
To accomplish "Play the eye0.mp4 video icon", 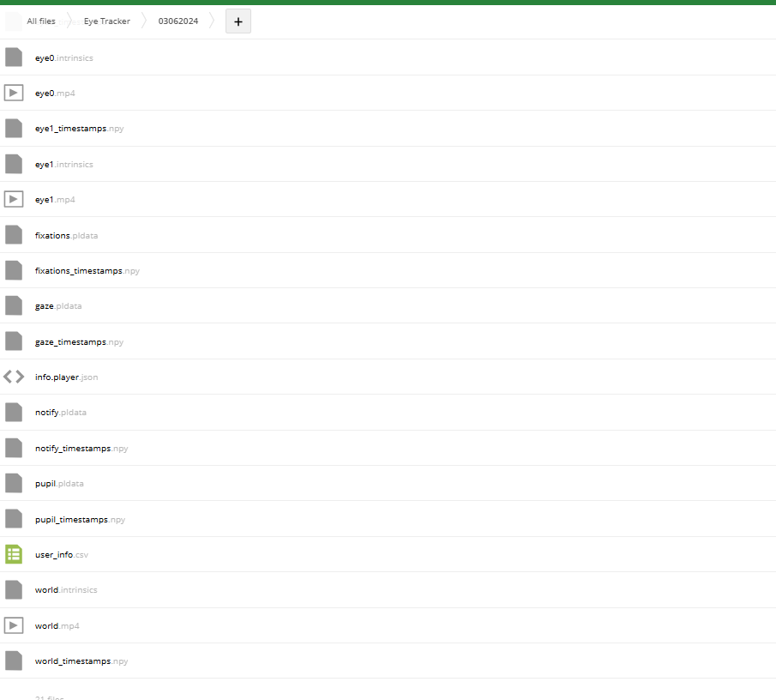I will [x=14, y=93].
